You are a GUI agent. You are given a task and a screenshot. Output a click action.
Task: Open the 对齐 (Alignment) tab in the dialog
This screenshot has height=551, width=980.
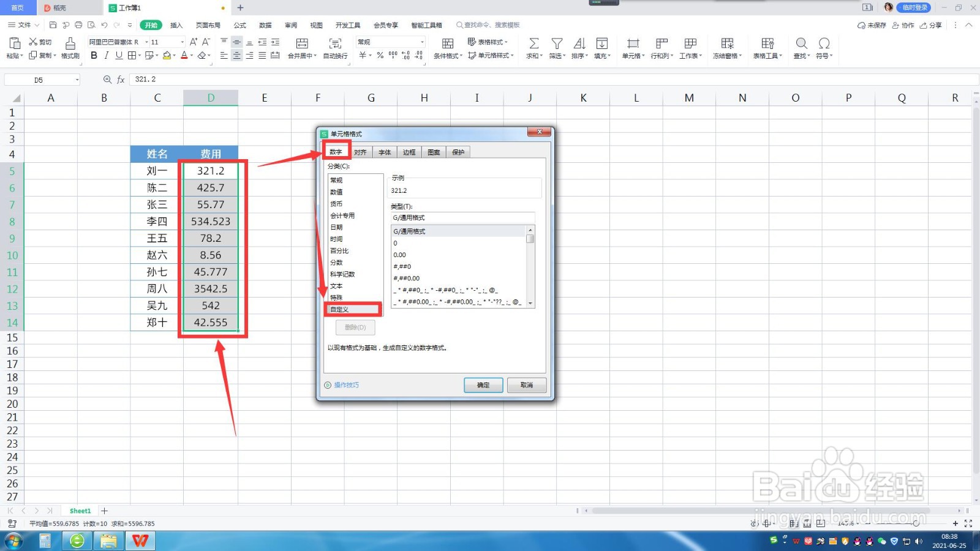coord(360,152)
